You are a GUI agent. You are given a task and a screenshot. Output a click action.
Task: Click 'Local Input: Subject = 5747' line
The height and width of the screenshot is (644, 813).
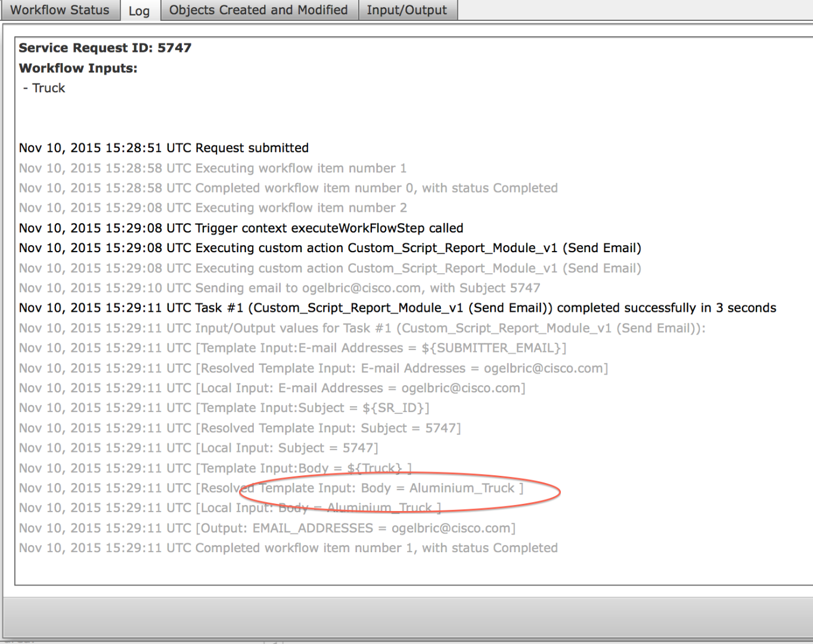click(198, 448)
